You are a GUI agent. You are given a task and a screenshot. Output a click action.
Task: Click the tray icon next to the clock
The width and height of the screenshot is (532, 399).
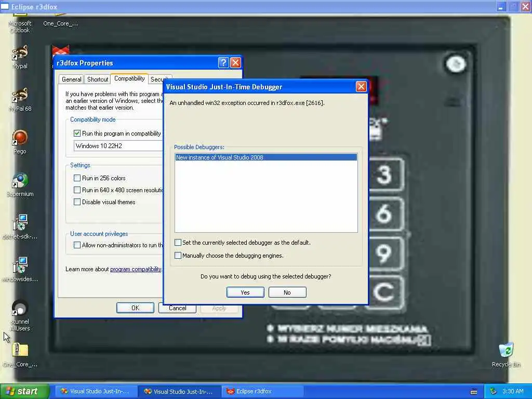[494, 391]
